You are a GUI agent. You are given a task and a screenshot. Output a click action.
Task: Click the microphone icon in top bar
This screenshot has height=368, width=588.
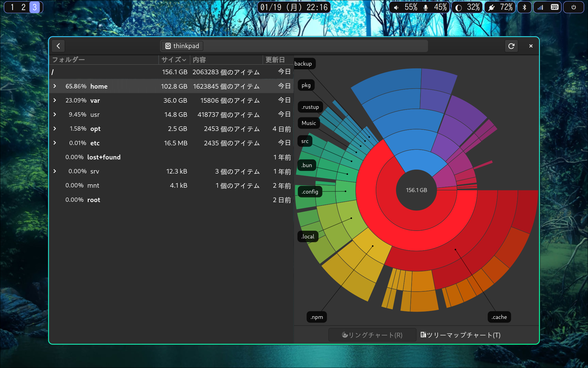(x=426, y=7)
